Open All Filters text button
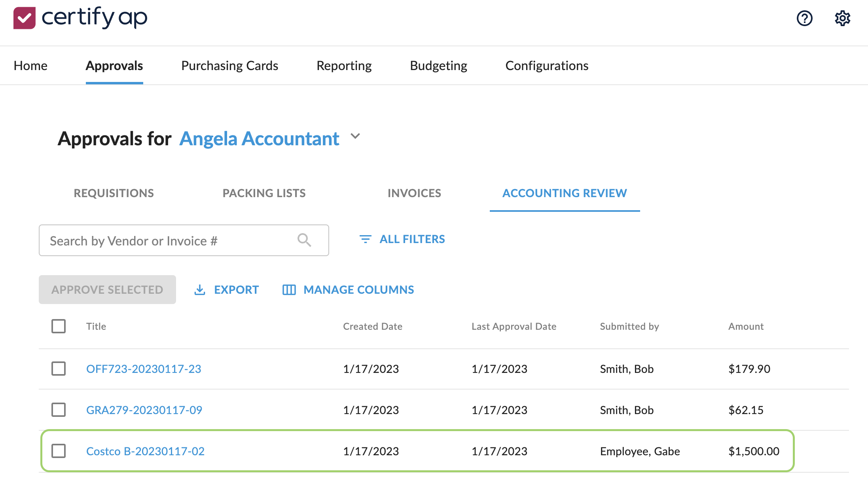The image size is (868, 479). pos(412,239)
